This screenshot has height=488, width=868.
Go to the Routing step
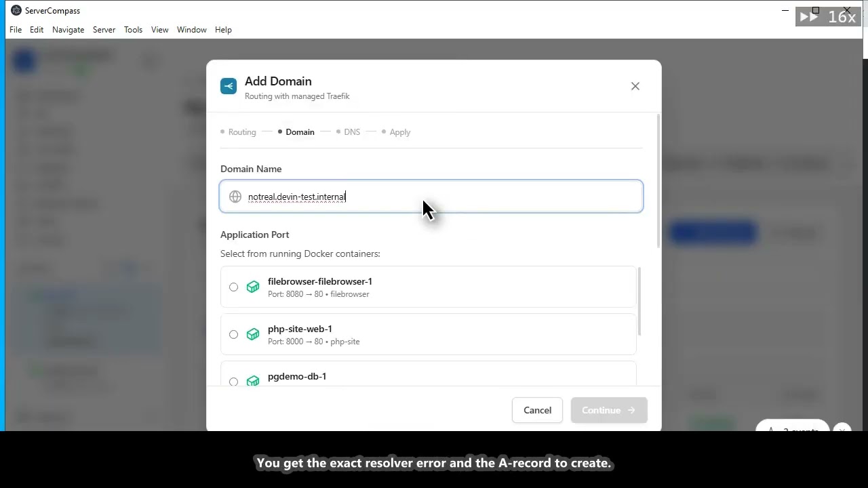238,132
